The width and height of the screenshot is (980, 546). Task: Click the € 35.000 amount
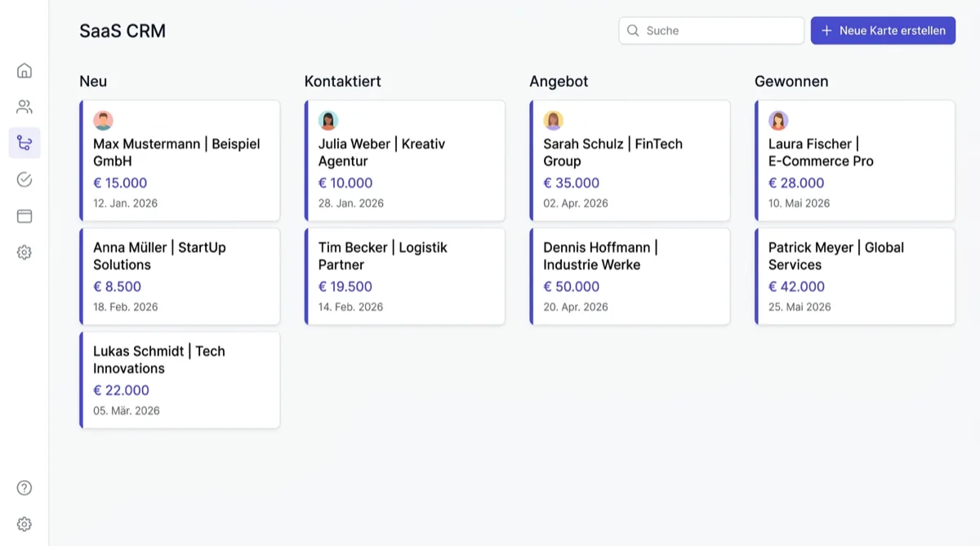(x=571, y=184)
